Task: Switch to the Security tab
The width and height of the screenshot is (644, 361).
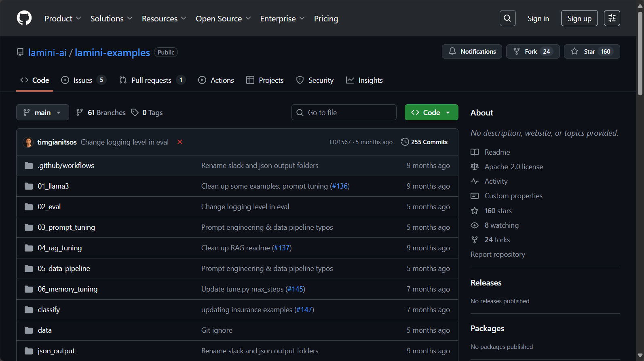Action: pos(315,80)
